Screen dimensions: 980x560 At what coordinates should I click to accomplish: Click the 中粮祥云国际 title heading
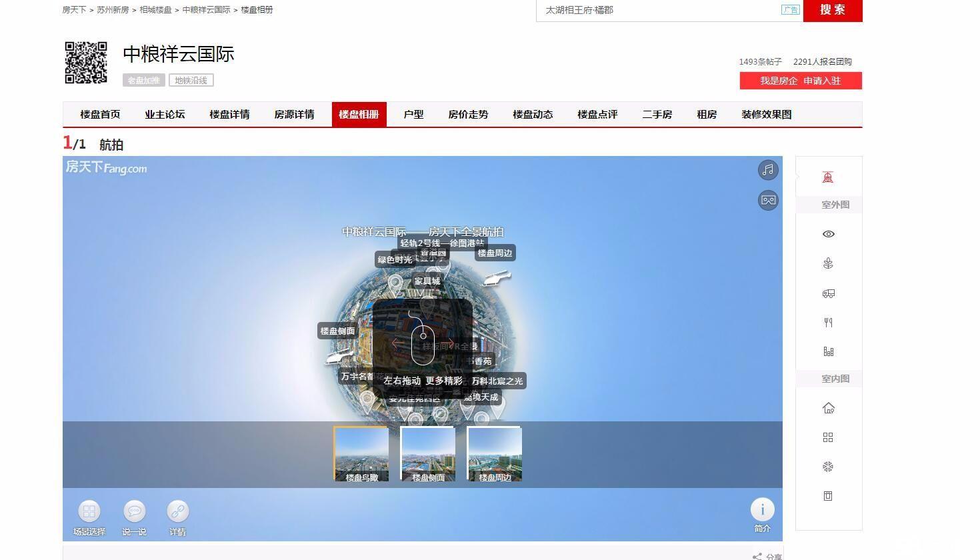[179, 54]
